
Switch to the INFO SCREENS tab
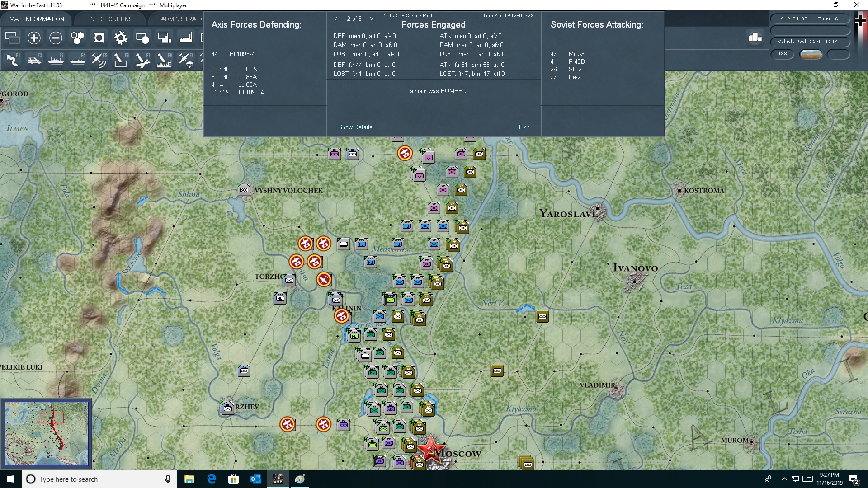[111, 19]
